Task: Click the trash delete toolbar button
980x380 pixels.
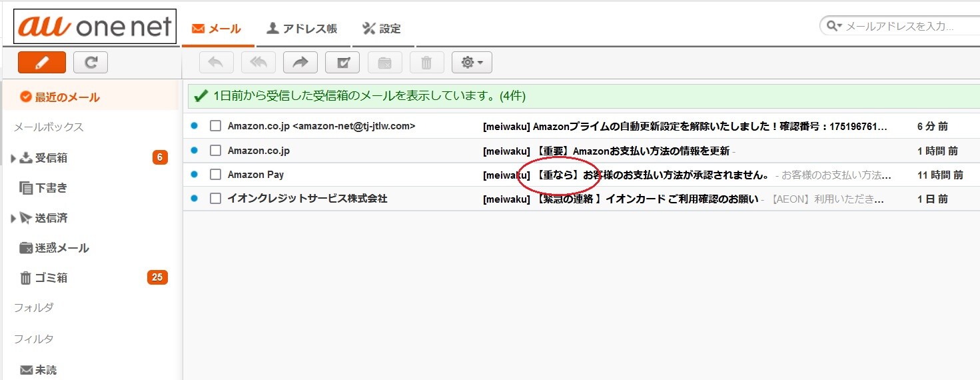Action: coord(427,62)
